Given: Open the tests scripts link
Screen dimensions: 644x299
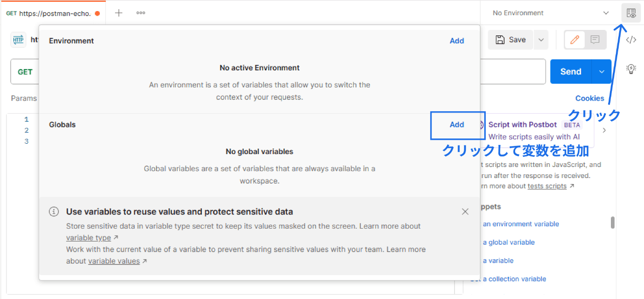Looking at the screenshot, I should coord(547,186).
